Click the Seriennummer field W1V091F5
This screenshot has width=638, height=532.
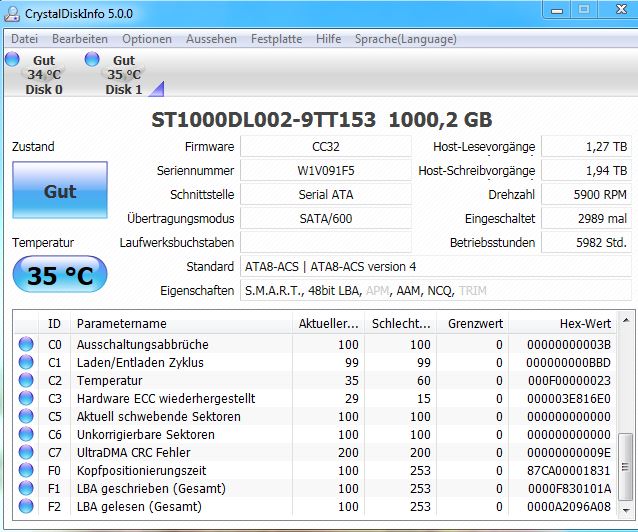point(326,171)
